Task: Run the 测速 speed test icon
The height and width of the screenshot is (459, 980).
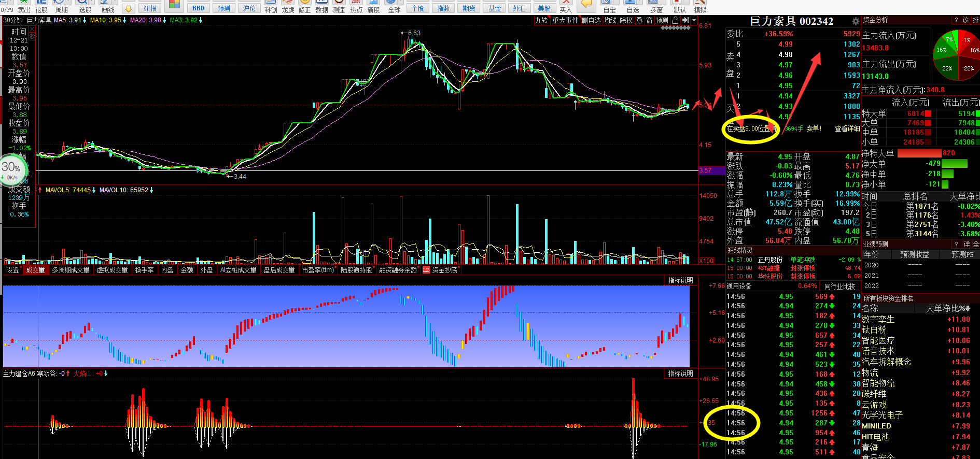Action: click(x=339, y=6)
